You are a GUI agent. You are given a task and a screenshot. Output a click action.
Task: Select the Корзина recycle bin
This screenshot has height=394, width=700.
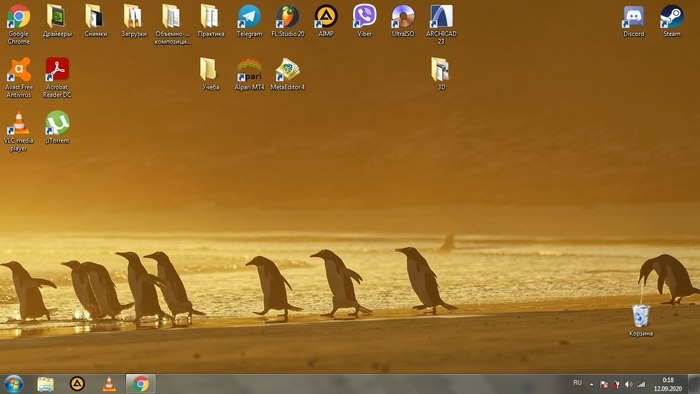(x=641, y=320)
